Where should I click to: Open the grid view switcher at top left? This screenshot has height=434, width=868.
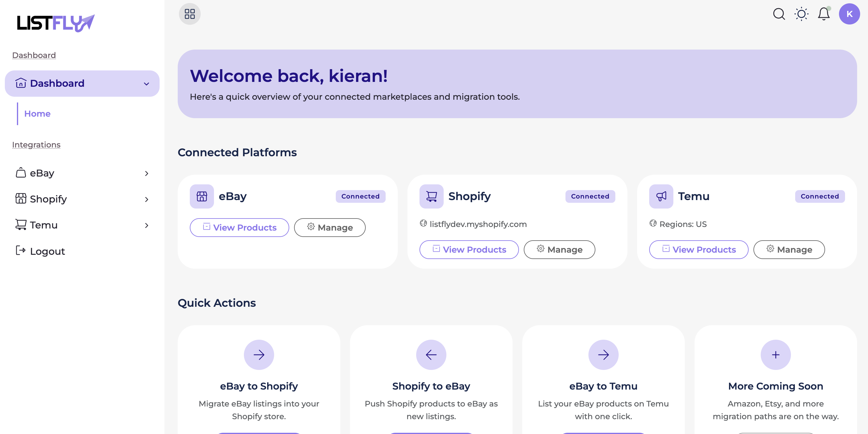coord(190,14)
